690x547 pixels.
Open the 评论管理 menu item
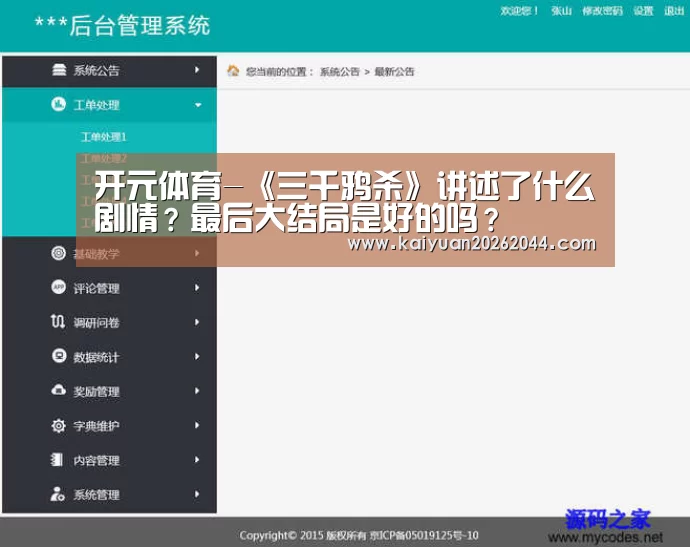(x=109, y=288)
